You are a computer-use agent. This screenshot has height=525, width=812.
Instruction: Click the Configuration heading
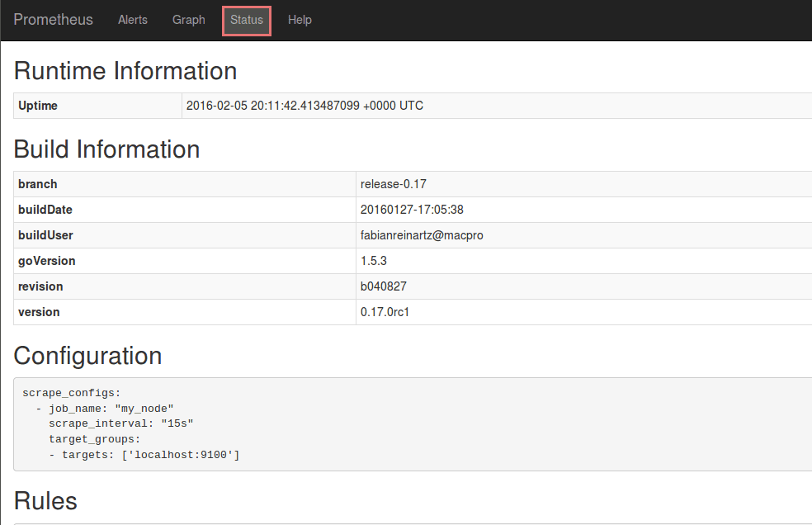(87, 356)
